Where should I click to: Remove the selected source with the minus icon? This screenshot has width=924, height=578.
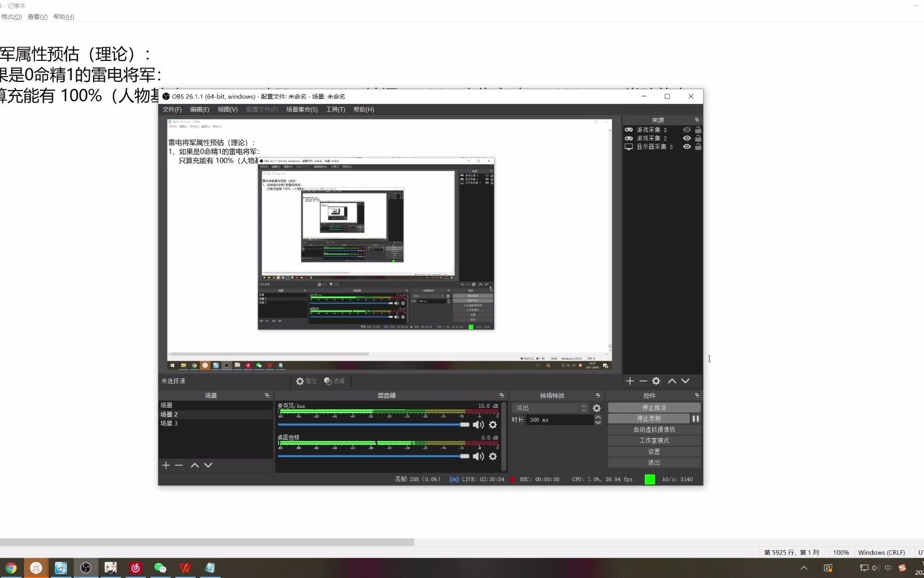click(643, 381)
